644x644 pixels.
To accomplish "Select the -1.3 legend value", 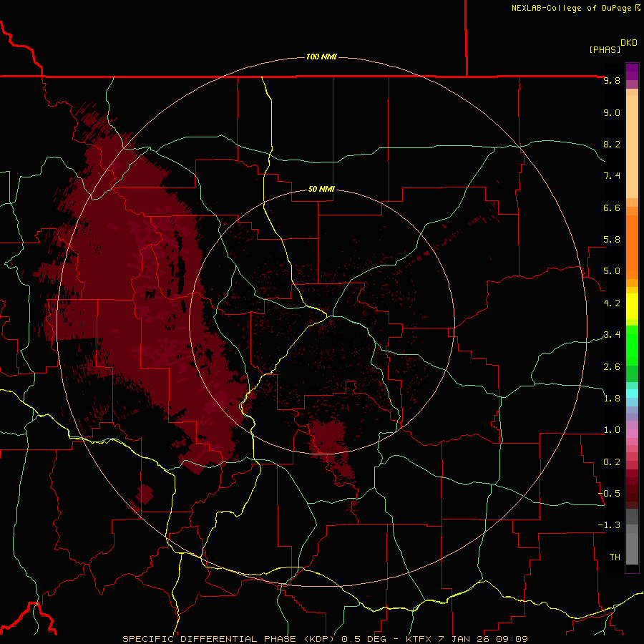I will (609, 525).
